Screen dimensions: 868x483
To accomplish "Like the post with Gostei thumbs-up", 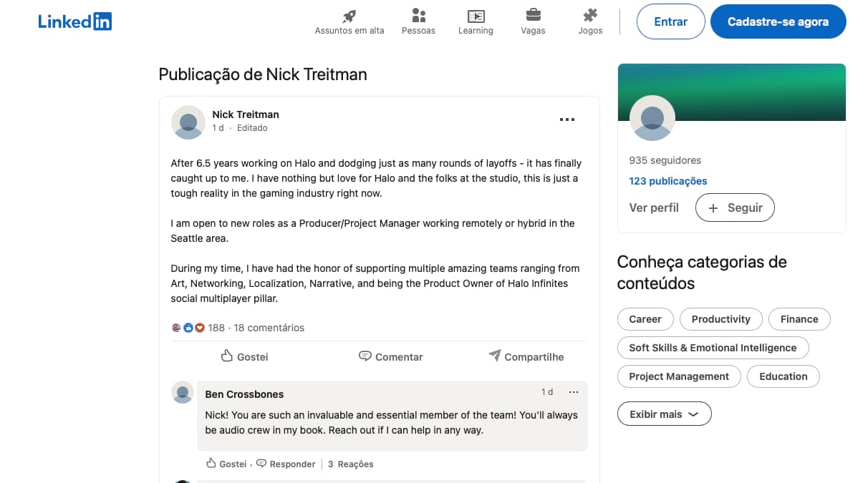I will pos(244,356).
